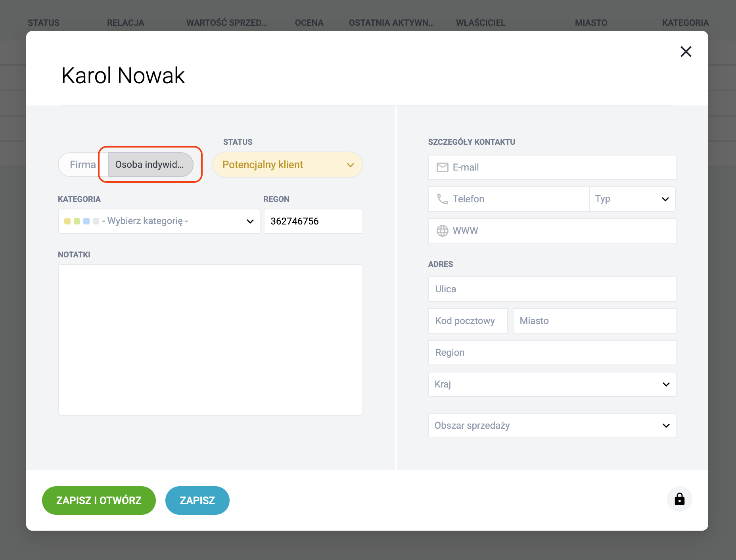Click the OCENA column header behind dialog
Viewport: 736px width, 560px height.
coord(309,23)
